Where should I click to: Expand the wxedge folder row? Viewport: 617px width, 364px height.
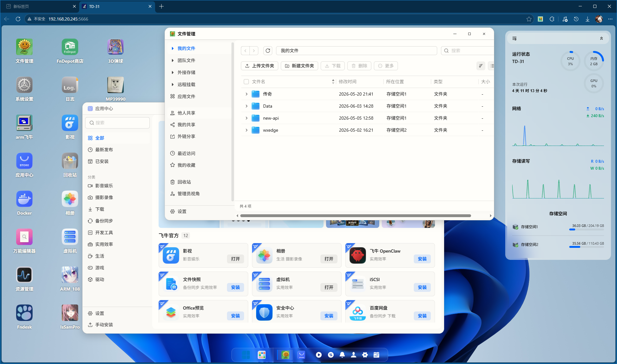click(247, 130)
